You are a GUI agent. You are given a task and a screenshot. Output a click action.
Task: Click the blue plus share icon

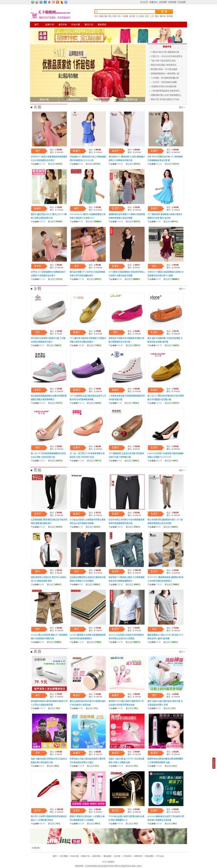coord(66,2)
